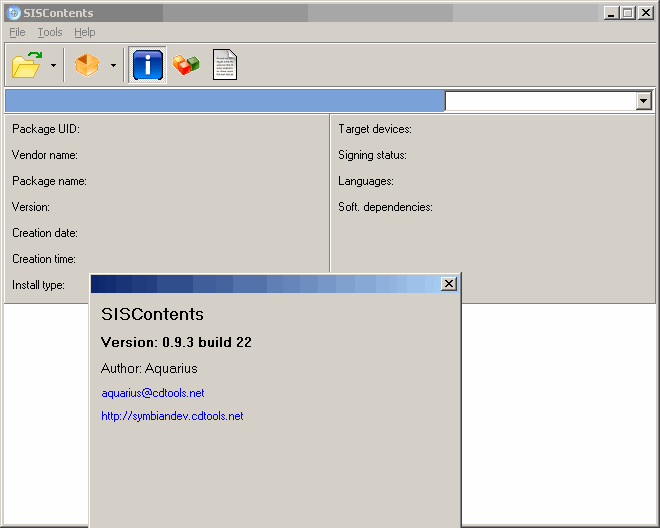Viewport: 660px width, 528px height.
Task: Expand the arrow beside the open folder icon
Action: 53,66
